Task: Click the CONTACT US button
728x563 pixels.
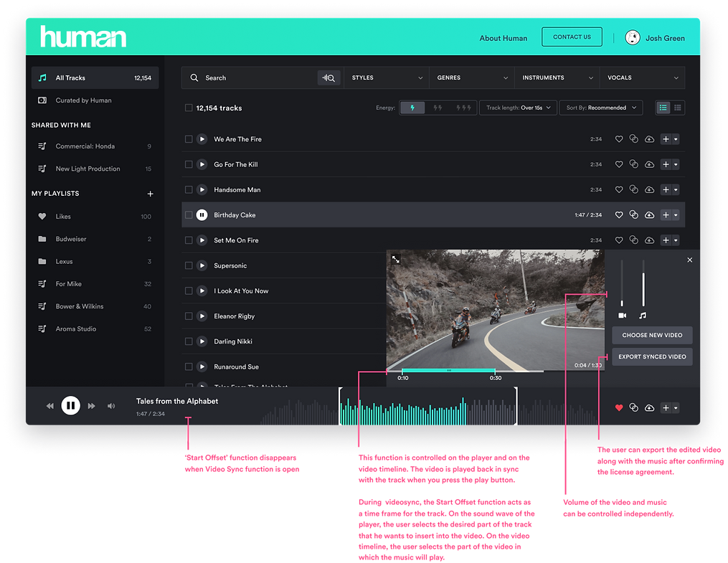Action: [x=572, y=37]
